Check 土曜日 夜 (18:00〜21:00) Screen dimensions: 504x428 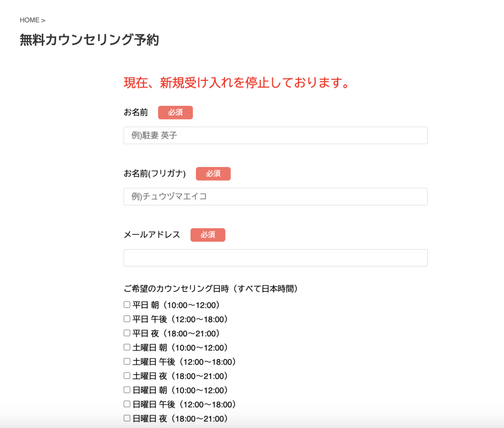pos(126,375)
